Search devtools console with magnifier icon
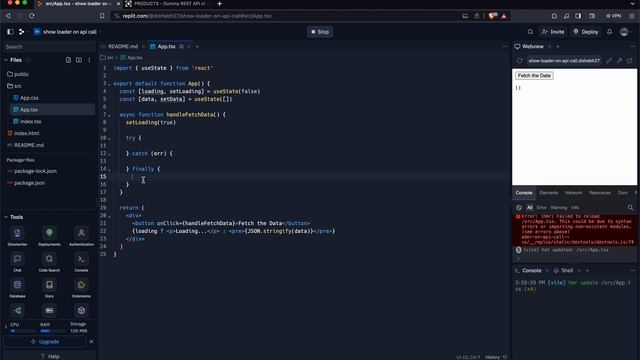Image resolution: width=640 pixels, height=360 pixels. (x=630, y=207)
